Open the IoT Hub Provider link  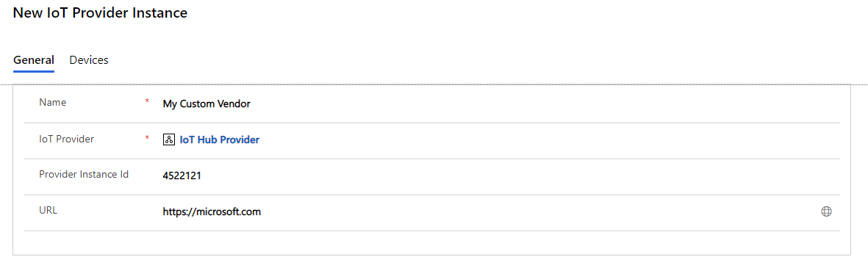tap(219, 140)
